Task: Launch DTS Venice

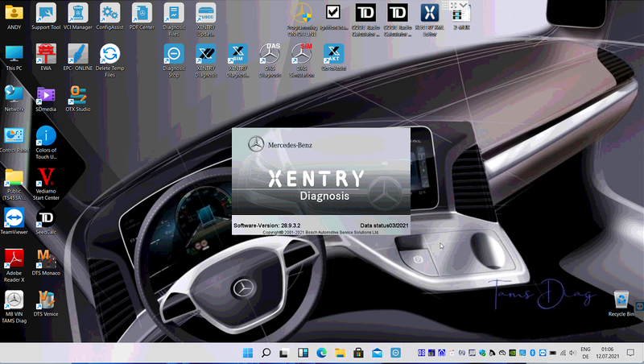Action: pos(46,303)
